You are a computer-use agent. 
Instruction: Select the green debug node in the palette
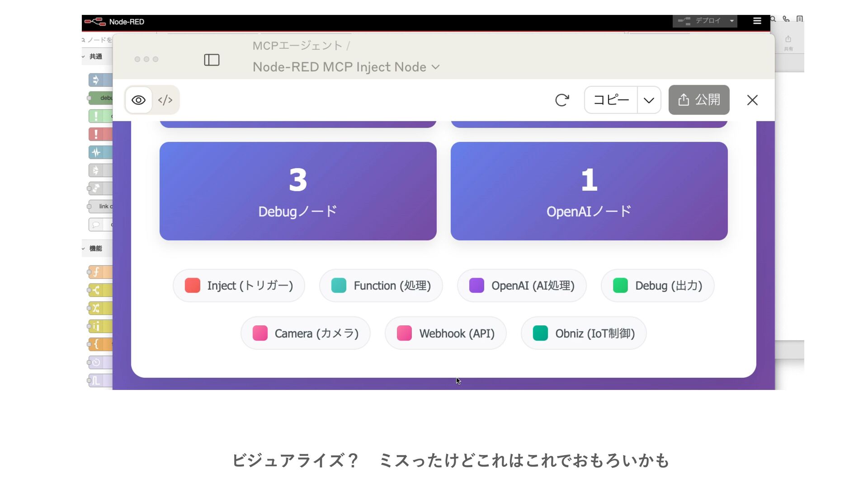(100, 98)
